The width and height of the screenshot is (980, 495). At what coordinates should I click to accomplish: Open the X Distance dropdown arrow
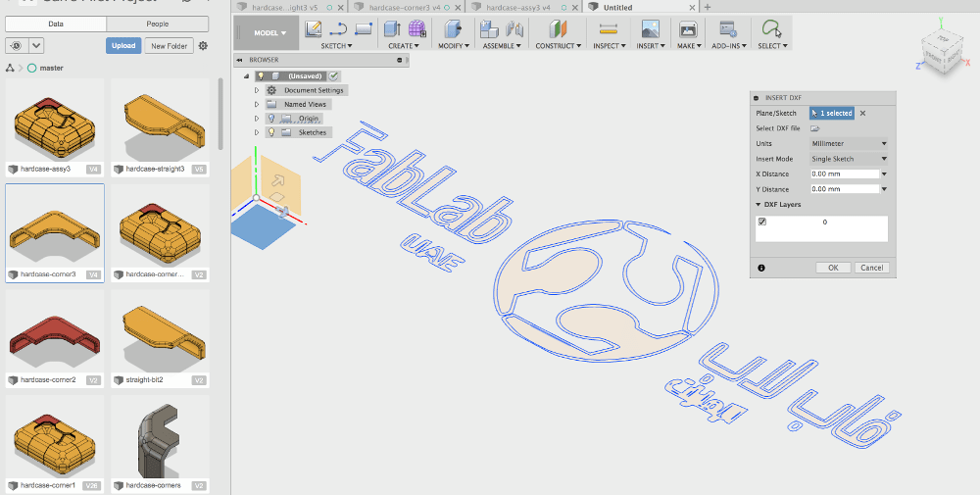pos(884,173)
